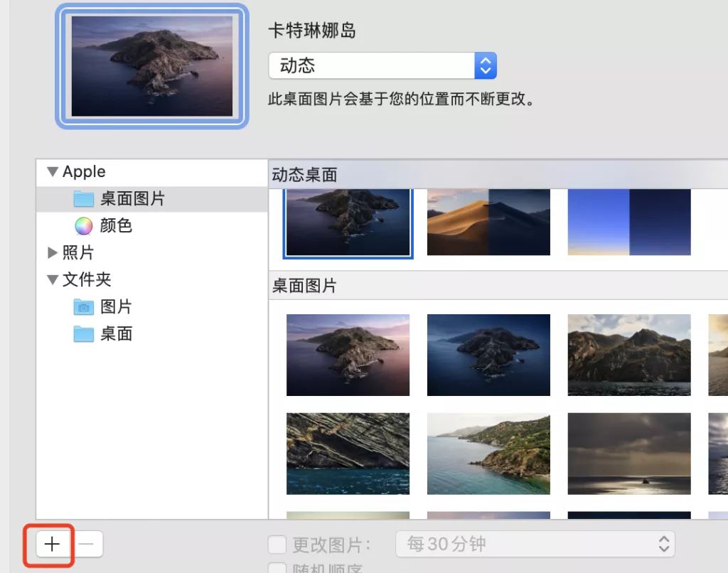Choose the stormy sea clouds wallpaper
The height and width of the screenshot is (573, 728).
[628, 454]
